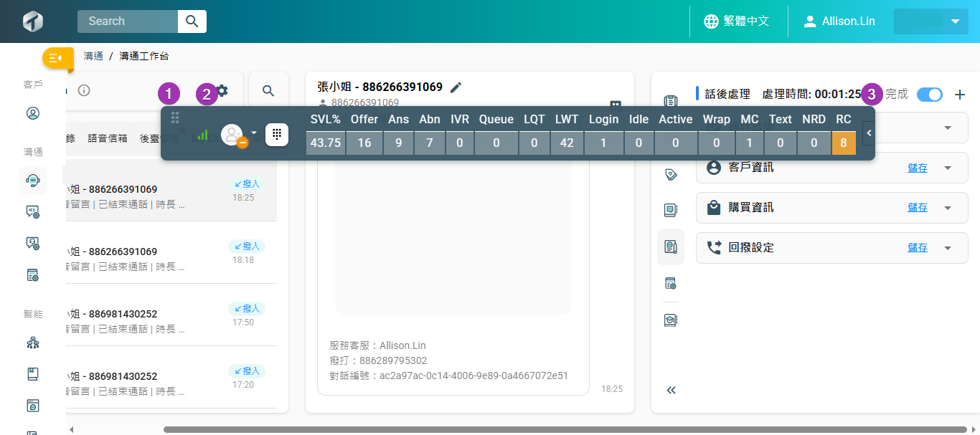Open the communication workbench headset icon in sidebar

tap(32, 181)
